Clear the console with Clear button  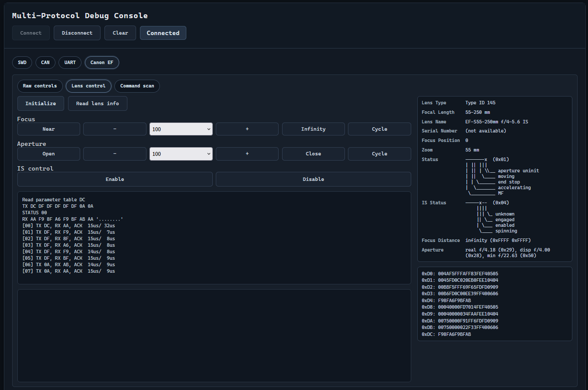[120, 33]
